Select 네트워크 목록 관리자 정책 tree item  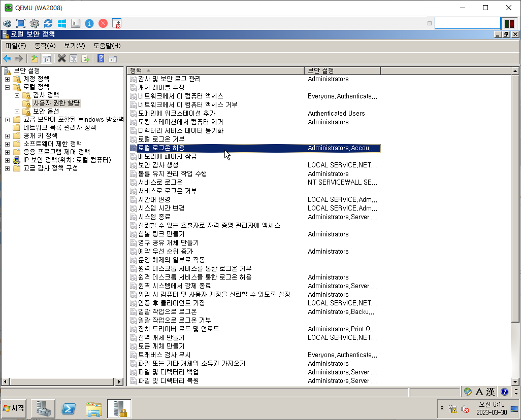[59, 127]
